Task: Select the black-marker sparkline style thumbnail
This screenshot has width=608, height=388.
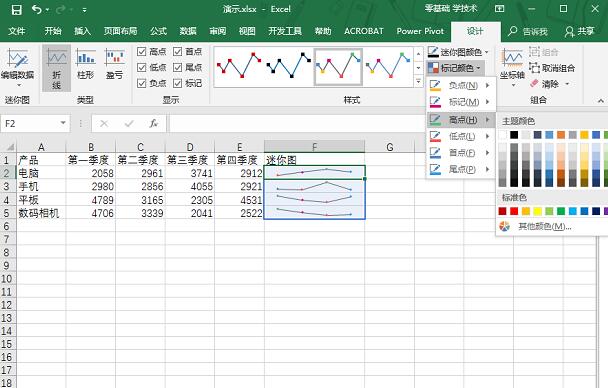Action: pyautogui.click(x=288, y=66)
